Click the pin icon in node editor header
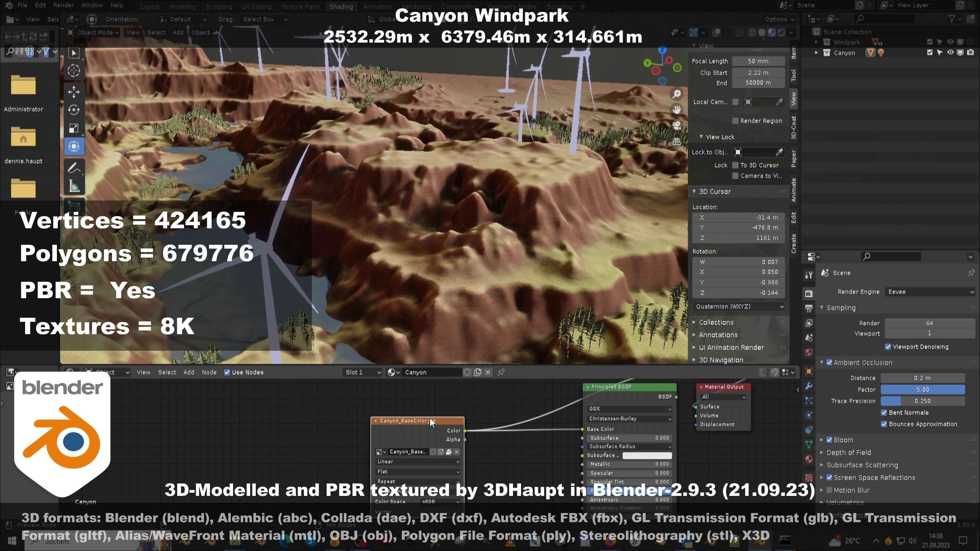 (501, 372)
